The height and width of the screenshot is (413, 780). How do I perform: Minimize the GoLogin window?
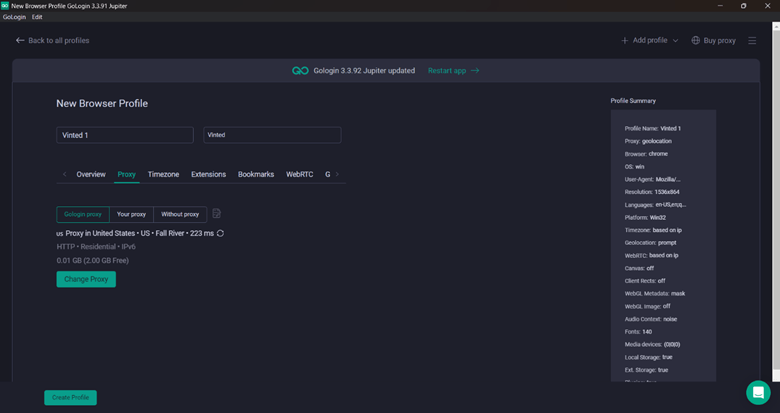click(x=720, y=6)
